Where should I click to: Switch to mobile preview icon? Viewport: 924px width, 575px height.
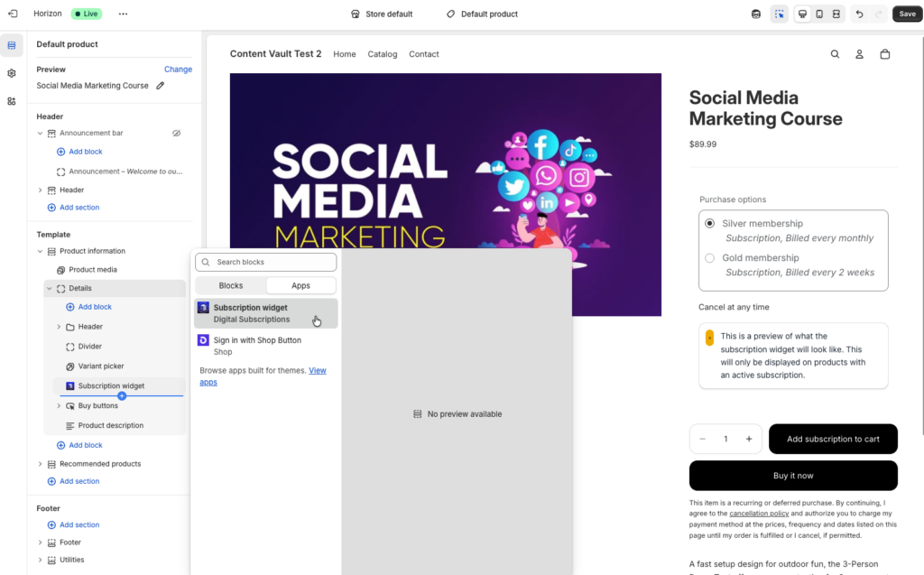tap(819, 14)
